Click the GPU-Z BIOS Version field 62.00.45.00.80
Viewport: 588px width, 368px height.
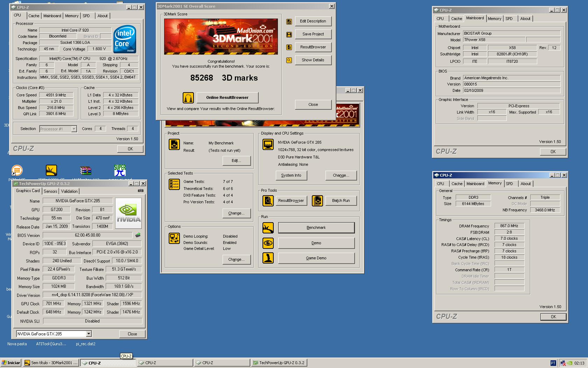87,236
